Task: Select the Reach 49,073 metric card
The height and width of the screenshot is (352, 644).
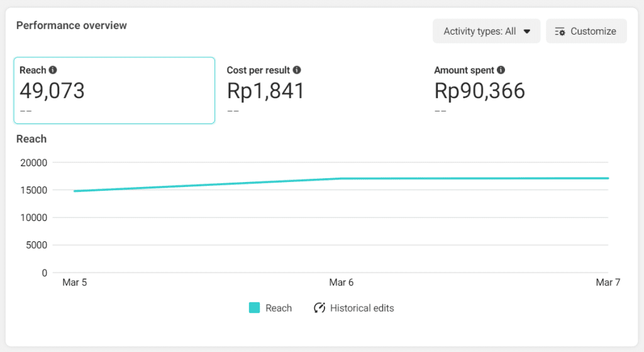Action: [114, 91]
